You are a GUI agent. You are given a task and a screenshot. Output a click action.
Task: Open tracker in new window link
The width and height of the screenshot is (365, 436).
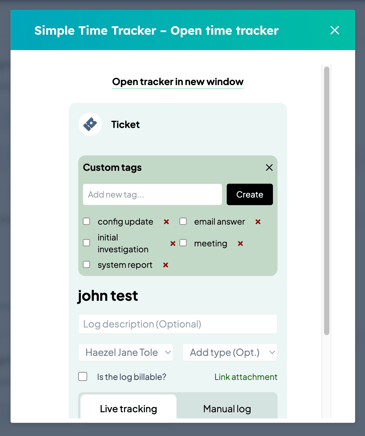coord(178,82)
